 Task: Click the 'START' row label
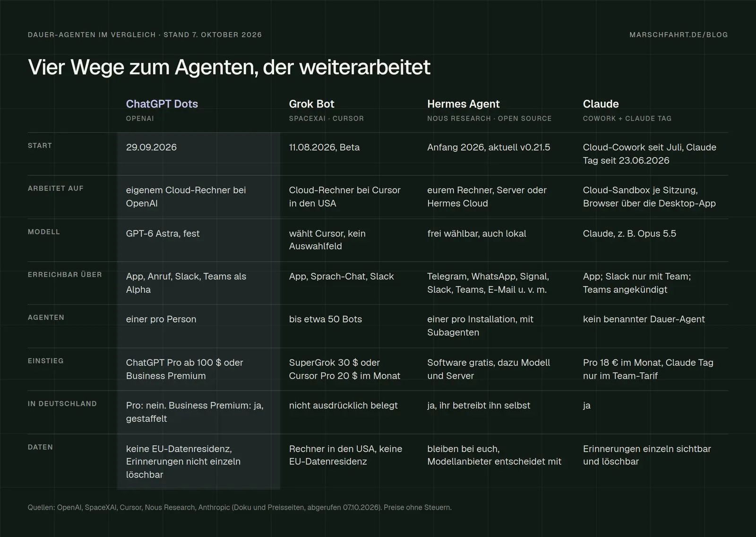click(x=40, y=145)
